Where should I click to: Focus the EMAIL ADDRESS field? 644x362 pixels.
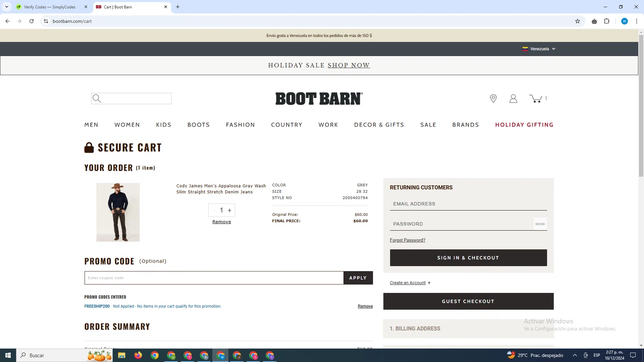(468, 204)
